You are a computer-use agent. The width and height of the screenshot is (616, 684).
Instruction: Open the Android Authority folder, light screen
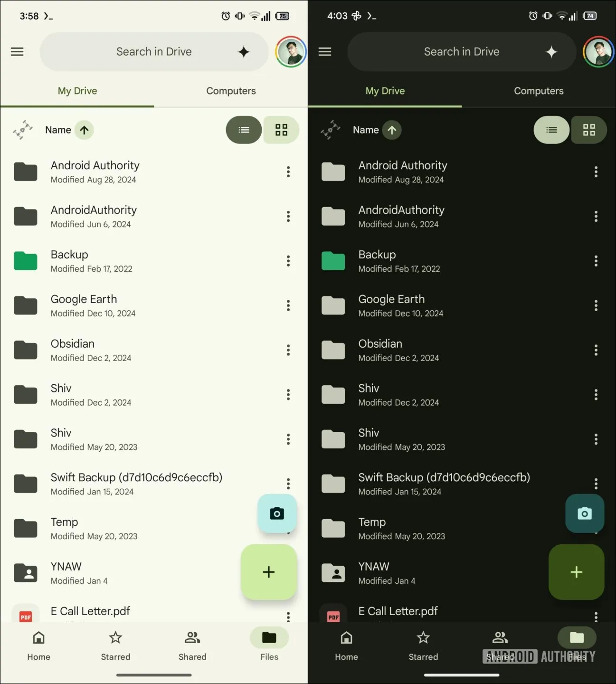(x=154, y=171)
